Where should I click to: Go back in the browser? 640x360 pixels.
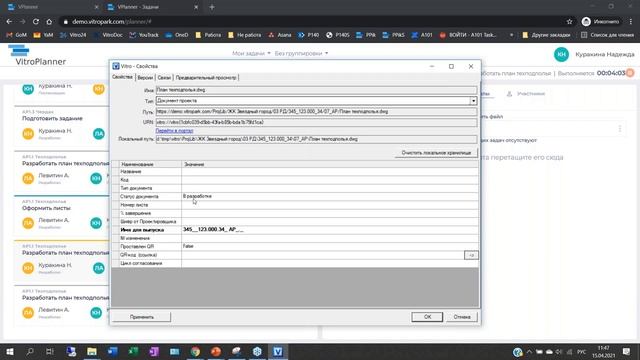tap(9, 22)
